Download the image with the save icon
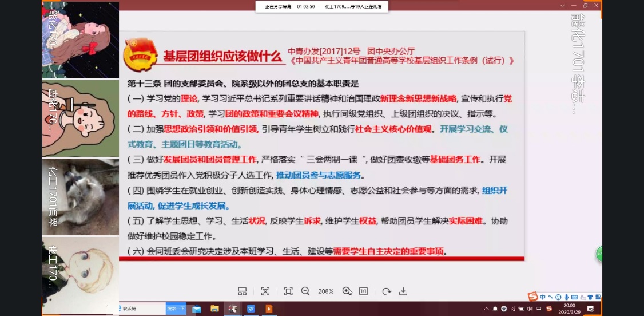Image resolution: width=644 pixels, height=316 pixels. click(403, 291)
